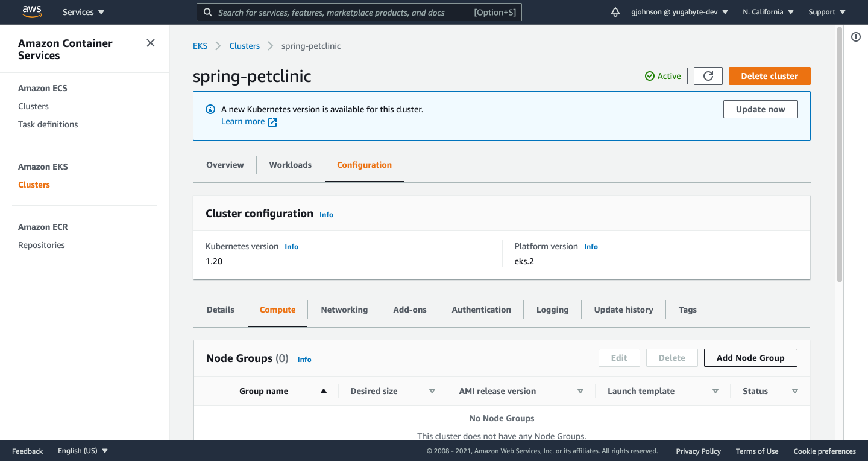This screenshot has height=461, width=868.
Task: Click the search magnifier icon
Action: point(207,12)
